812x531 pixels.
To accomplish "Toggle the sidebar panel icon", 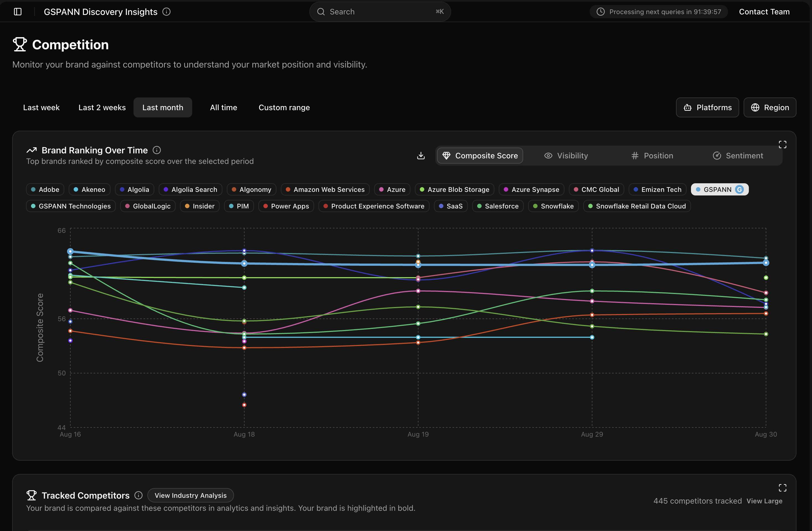I will pyautogui.click(x=18, y=12).
